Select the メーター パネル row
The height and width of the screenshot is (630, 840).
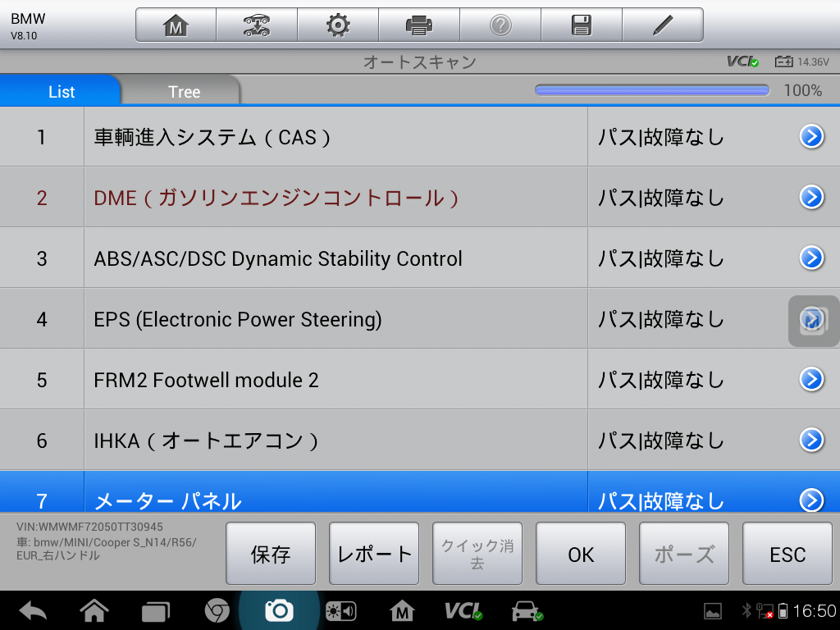(420, 492)
